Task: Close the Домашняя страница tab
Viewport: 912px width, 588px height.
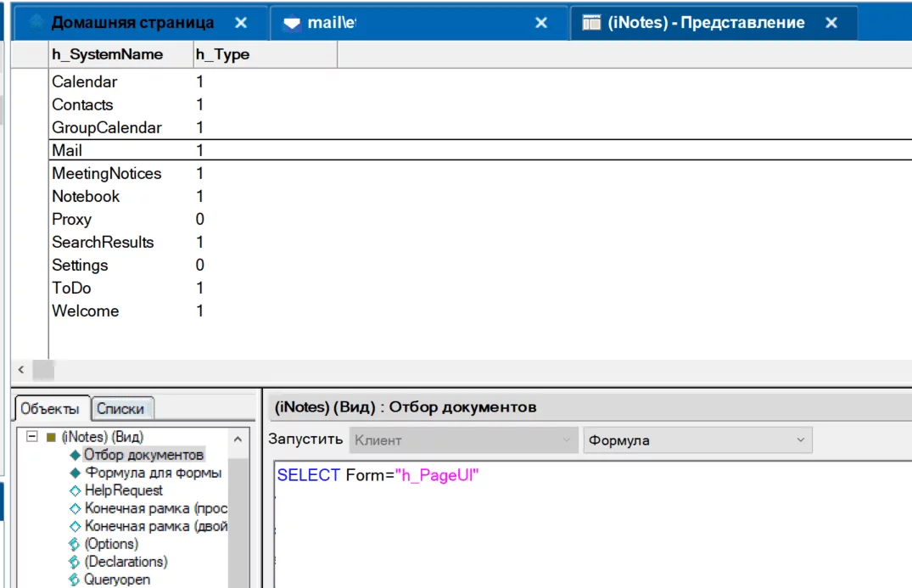Action: coord(241,23)
